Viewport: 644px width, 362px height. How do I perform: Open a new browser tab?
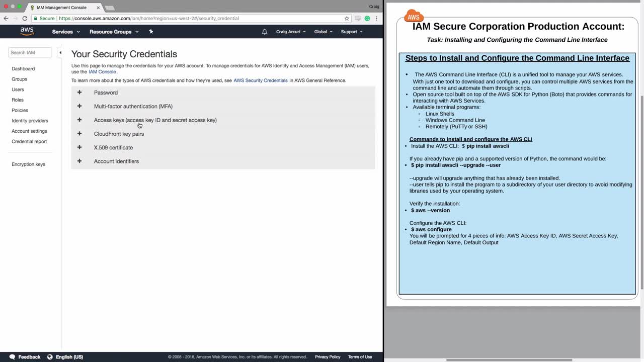110,8
